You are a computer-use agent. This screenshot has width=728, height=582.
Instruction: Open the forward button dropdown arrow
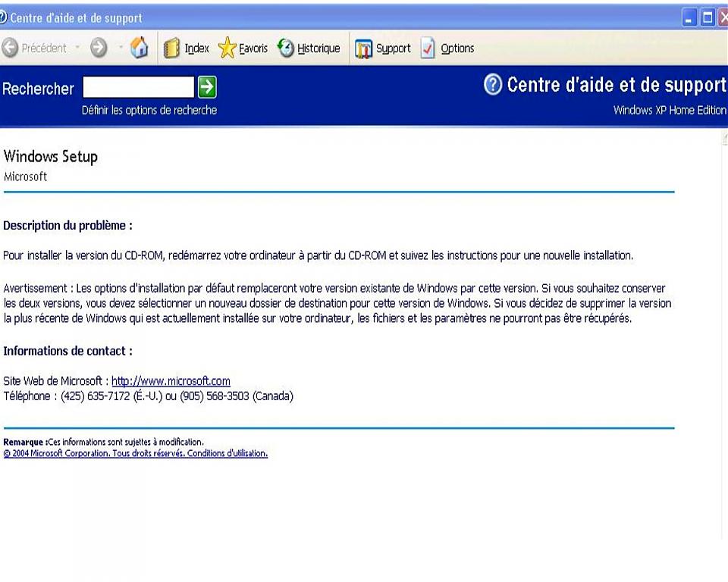121,47
